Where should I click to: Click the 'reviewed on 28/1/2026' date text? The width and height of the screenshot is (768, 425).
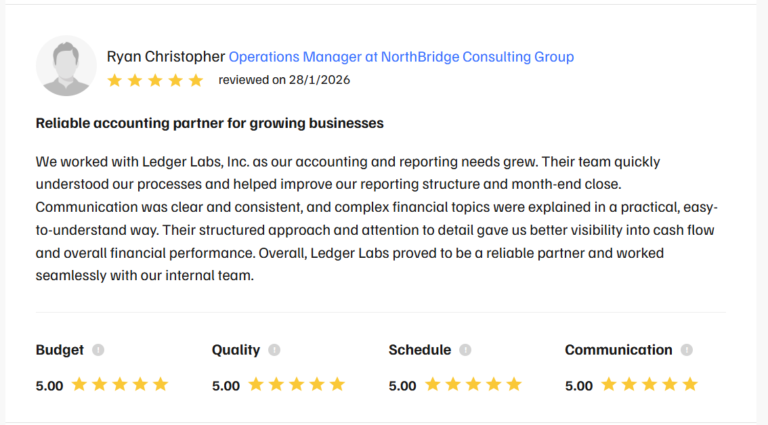tap(284, 80)
